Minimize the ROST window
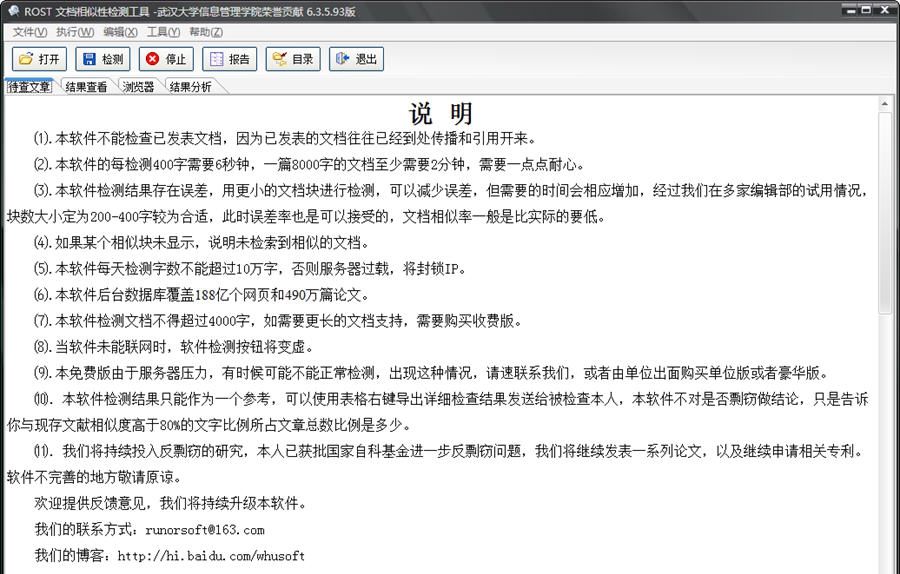The image size is (900, 574). point(851,10)
